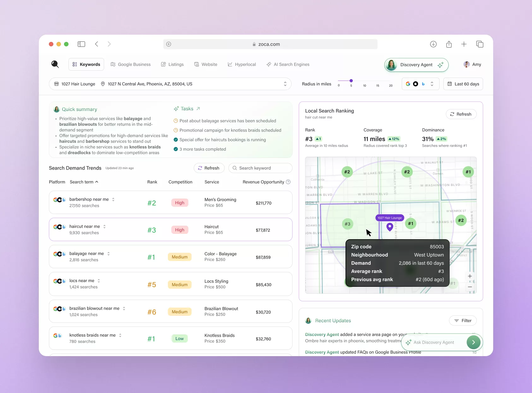Image resolution: width=532 pixels, height=393 pixels.
Task: Click the #1 marker beside Hair Lounge pin
Action: [x=411, y=223]
